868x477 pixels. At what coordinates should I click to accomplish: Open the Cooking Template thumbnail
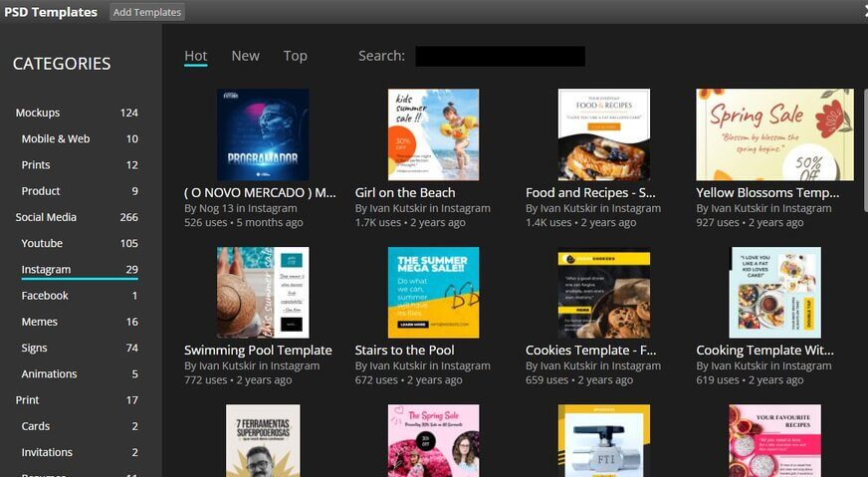coord(775,293)
